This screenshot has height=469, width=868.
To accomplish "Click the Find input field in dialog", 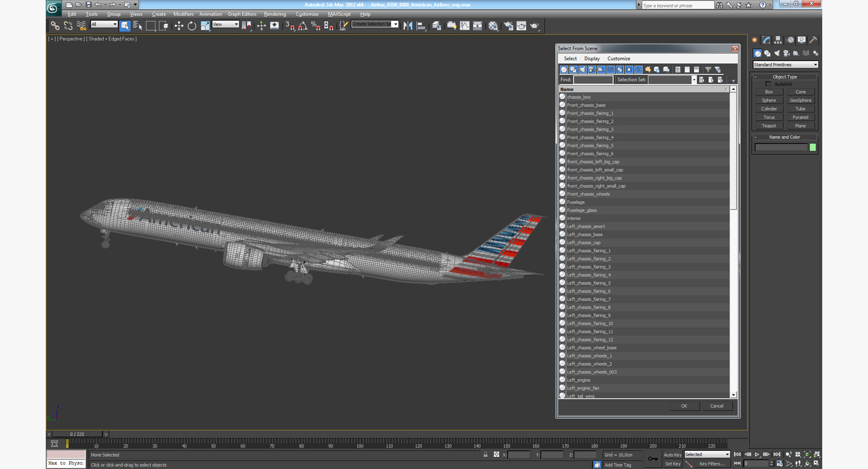I will click(x=593, y=80).
